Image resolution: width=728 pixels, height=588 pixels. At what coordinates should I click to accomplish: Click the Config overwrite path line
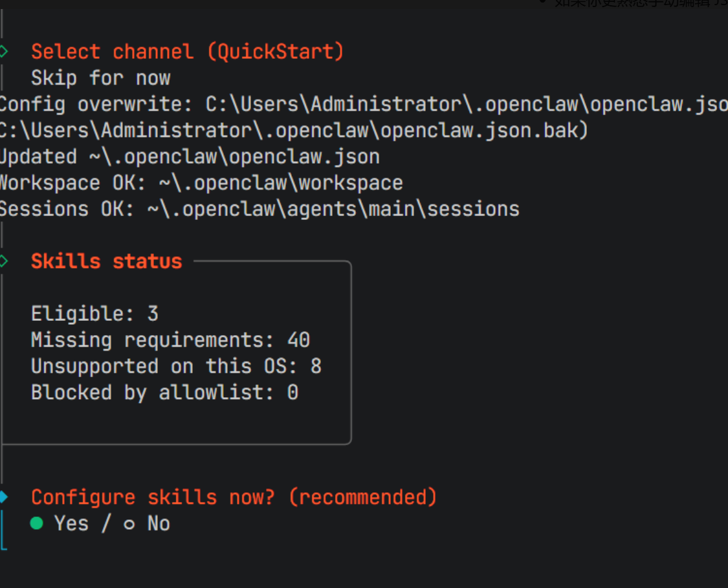[364, 104]
